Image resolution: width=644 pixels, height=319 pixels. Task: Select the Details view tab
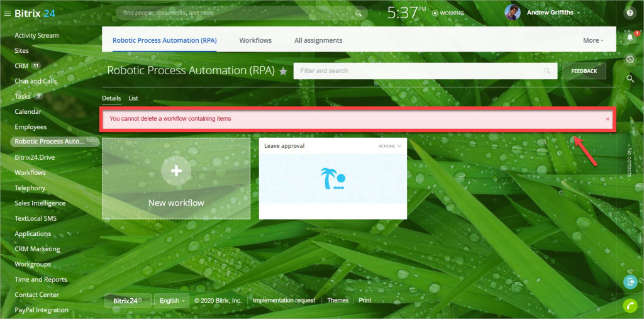point(111,98)
